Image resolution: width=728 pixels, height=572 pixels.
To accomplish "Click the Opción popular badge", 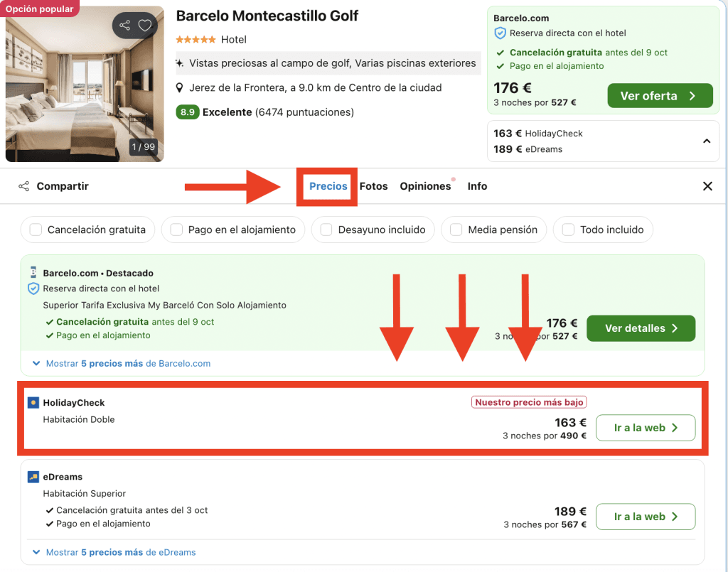I will (x=40, y=9).
